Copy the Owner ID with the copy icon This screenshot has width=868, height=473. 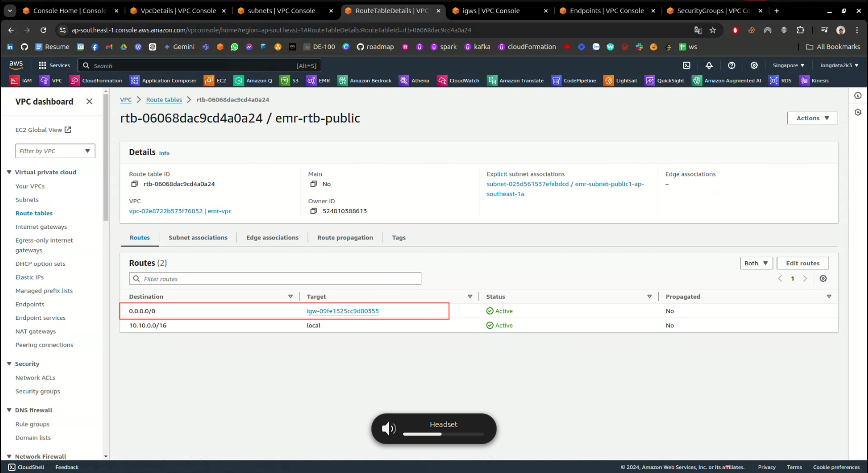(314, 211)
